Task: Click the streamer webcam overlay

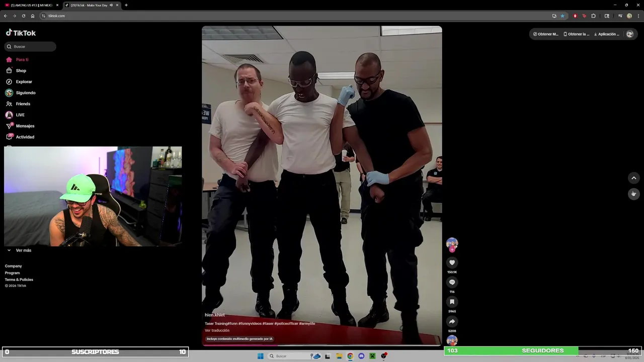Action: click(93, 197)
